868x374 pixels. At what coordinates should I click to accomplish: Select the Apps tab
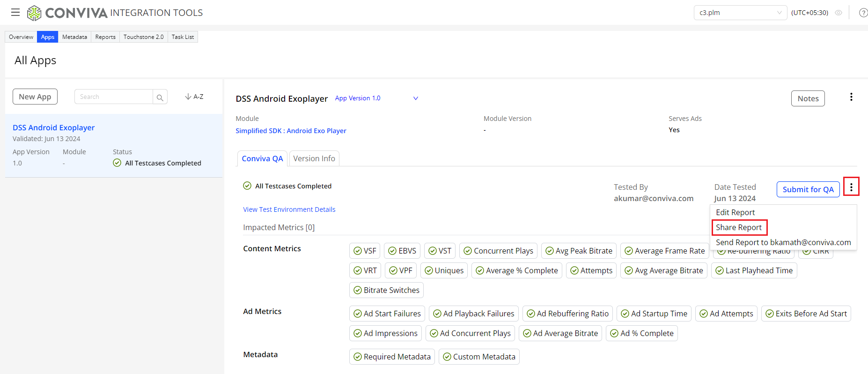(48, 37)
